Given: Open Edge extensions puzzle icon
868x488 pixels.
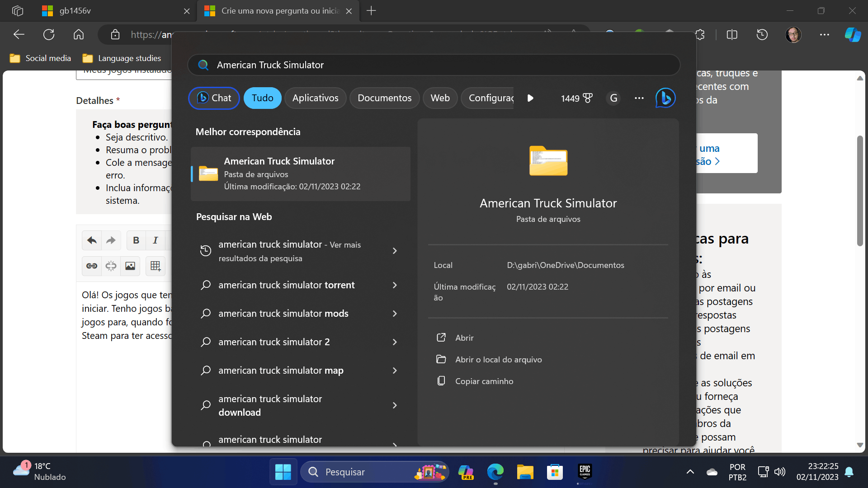Looking at the screenshot, I should 700,34.
